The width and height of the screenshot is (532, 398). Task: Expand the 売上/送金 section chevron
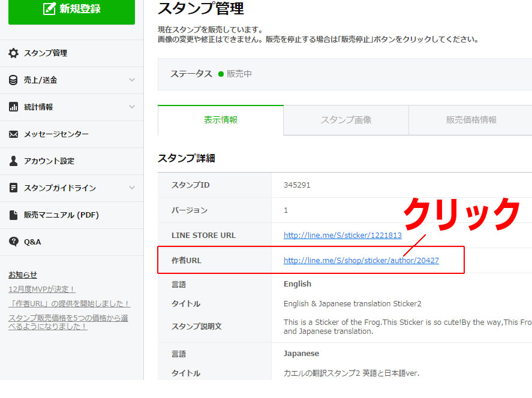pyautogui.click(x=133, y=80)
